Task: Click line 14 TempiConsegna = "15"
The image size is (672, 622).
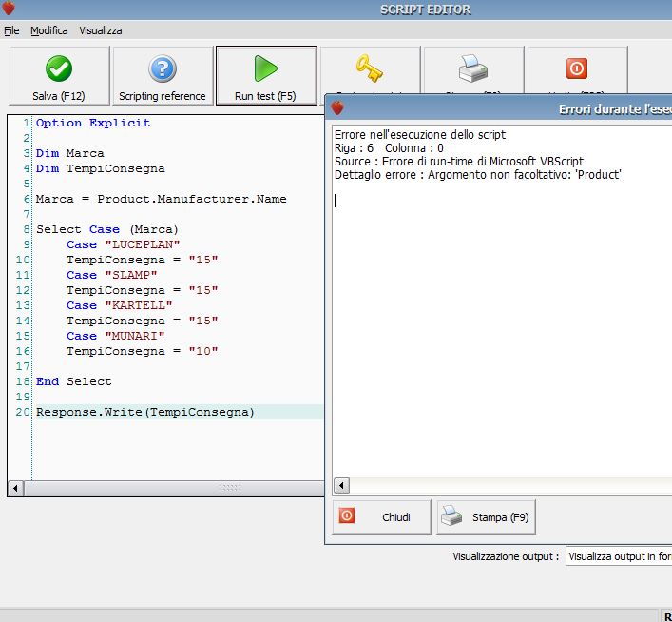Action: (x=143, y=321)
